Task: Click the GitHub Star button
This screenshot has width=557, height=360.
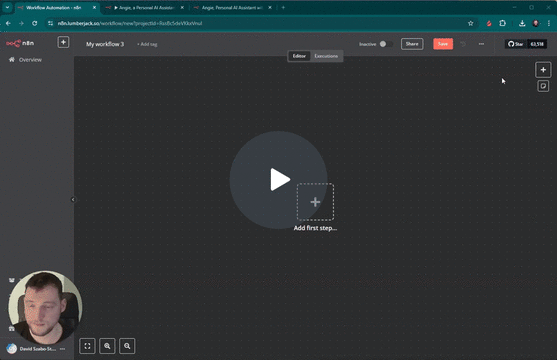Action: click(x=515, y=44)
